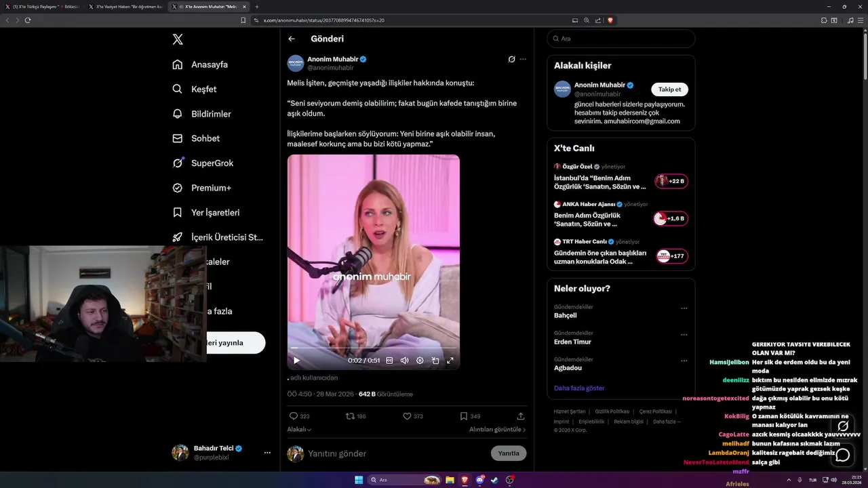Screen dimensions: 868x488
Task: Open ANKA Haber Ajansı live broadcast
Action: (620, 214)
